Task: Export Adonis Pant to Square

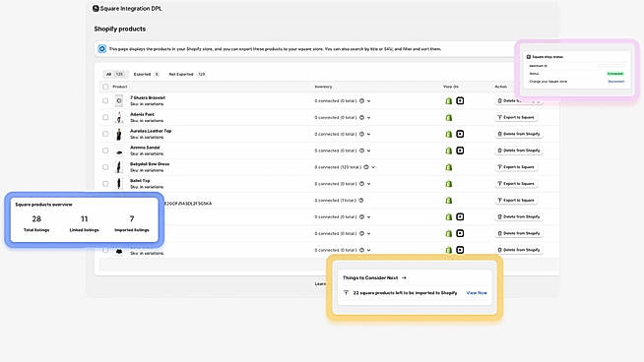Action: 516,117
